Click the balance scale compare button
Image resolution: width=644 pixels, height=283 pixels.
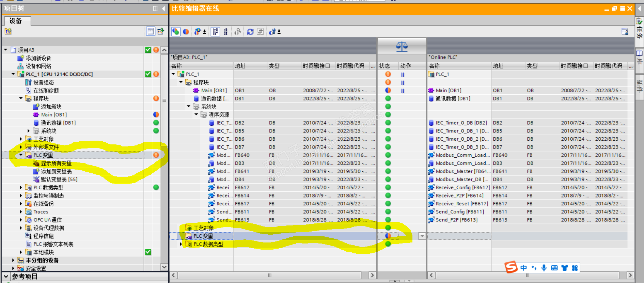402,46
